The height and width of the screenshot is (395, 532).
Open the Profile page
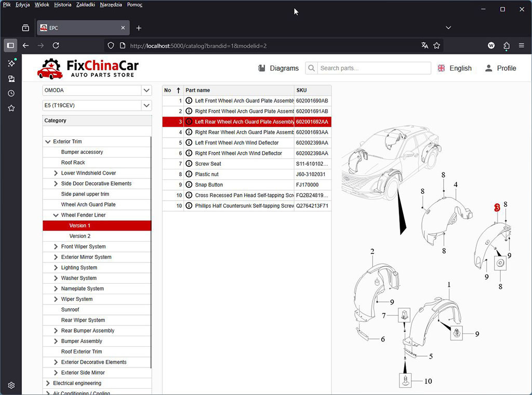(x=500, y=68)
